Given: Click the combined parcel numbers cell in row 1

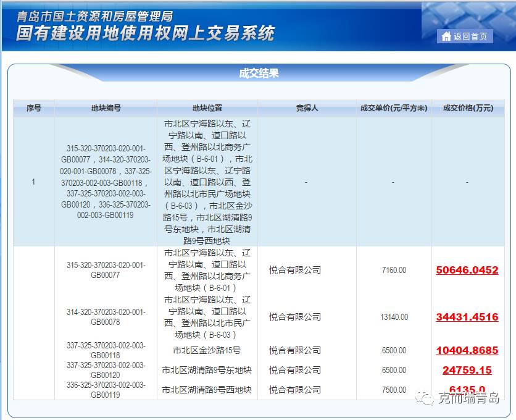Looking at the screenshot, I should tap(106, 182).
